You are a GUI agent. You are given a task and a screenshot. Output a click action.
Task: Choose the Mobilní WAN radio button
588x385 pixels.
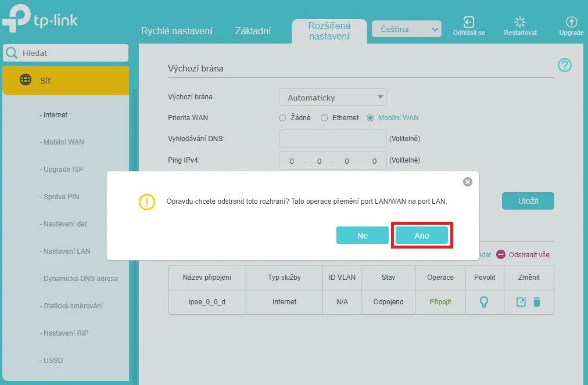point(370,118)
